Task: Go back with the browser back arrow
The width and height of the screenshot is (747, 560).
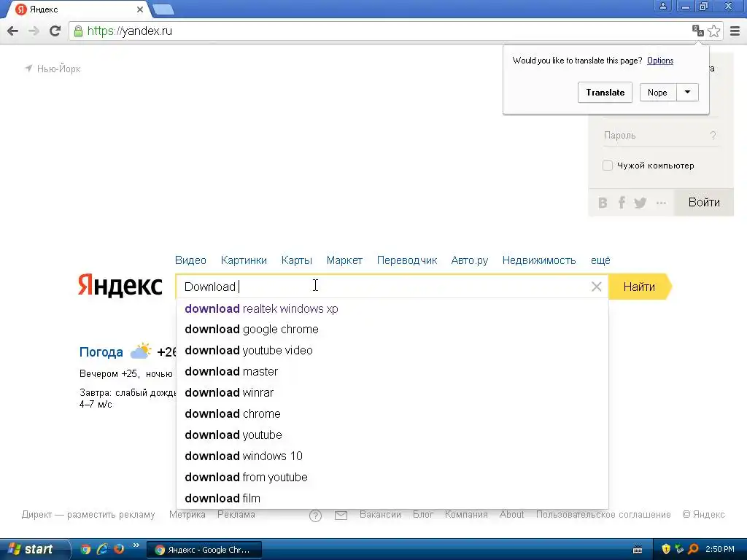Action: tap(13, 31)
